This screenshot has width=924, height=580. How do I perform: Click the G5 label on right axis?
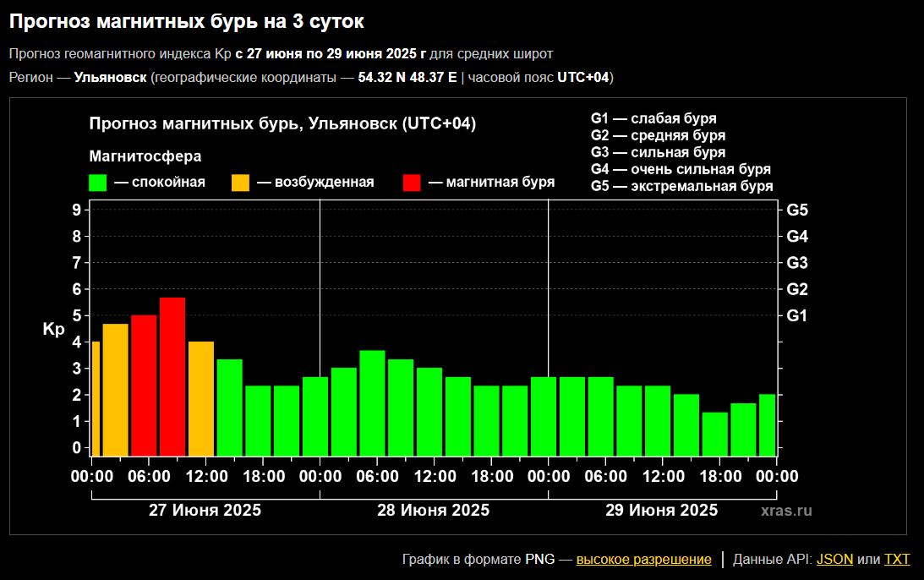(798, 210)
